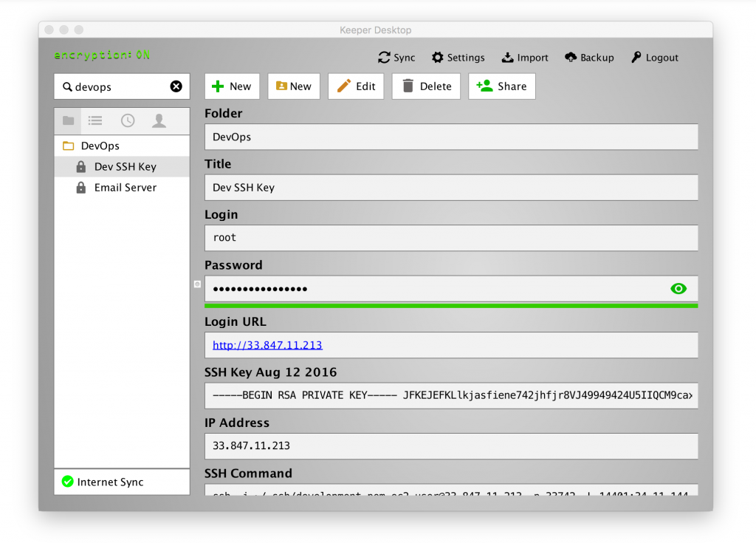Select the Email Server record

(125, 188)
